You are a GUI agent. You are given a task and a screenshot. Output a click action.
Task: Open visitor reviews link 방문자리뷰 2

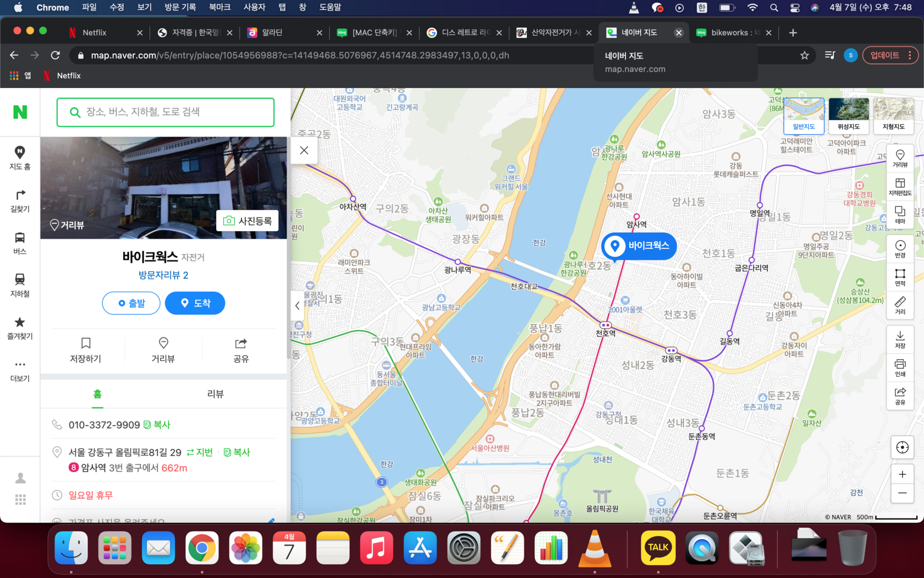tap(163, 275)
